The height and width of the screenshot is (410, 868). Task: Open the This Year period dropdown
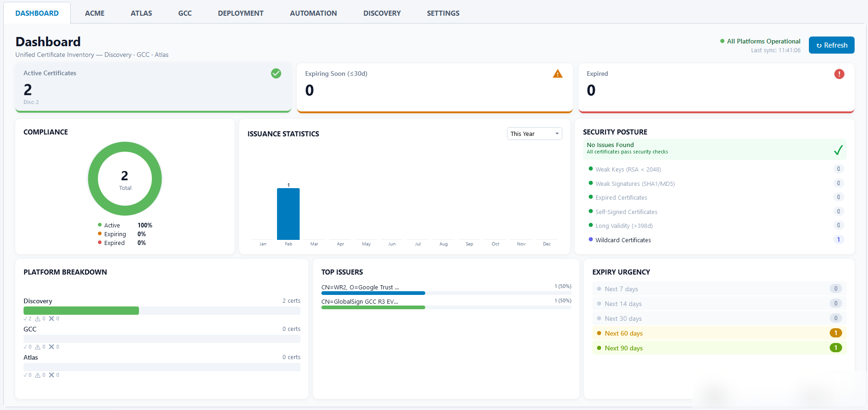pyautogui.click(x=534, y=134)
